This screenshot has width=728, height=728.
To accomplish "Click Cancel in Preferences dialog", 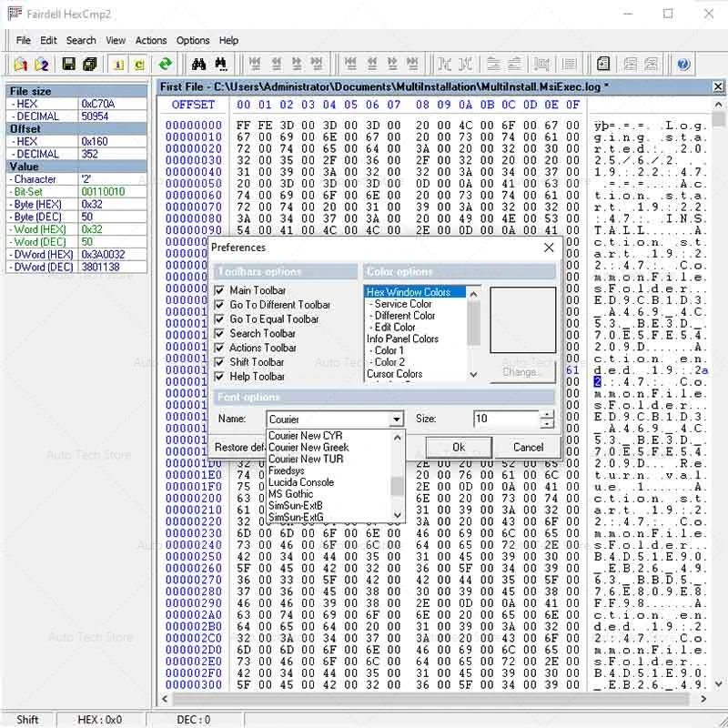I will (528, 447).
